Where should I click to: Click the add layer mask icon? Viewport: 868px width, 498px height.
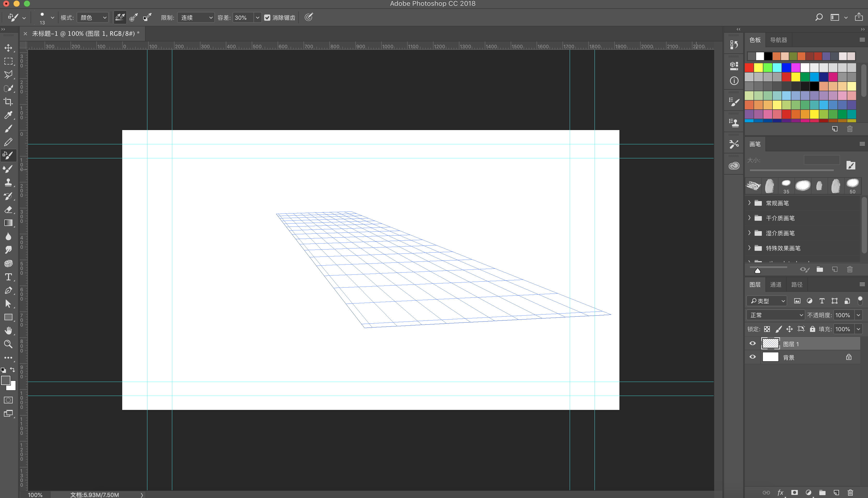794,493
